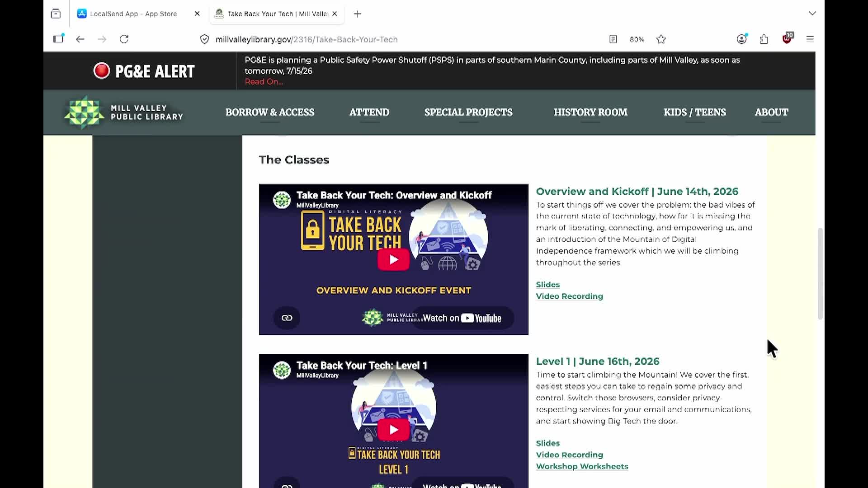This screenshot has width=868, height=488.
Task: Open MillValleyLibrary channel avatar on Level 1 video
Action: (282, 370)
